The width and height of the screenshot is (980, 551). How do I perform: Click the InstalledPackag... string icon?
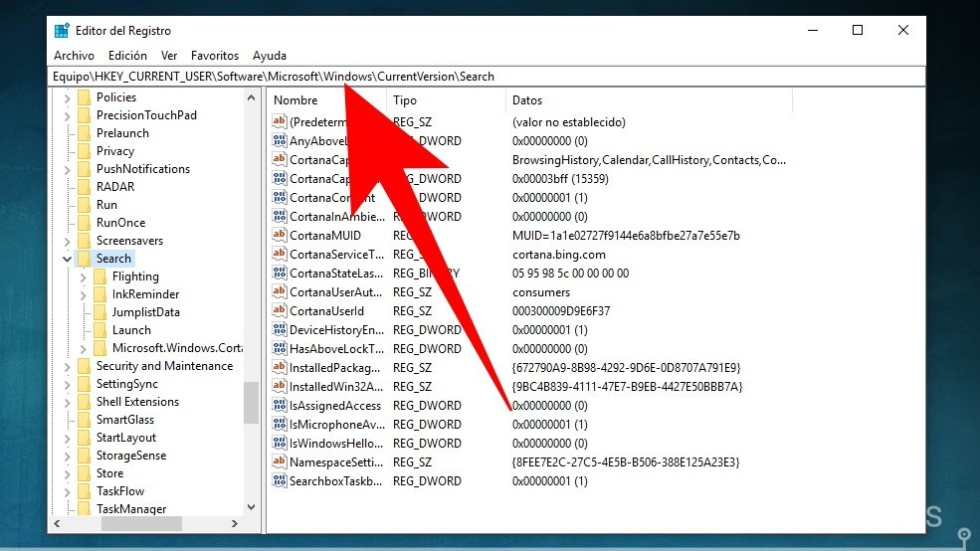click(280, 367)
